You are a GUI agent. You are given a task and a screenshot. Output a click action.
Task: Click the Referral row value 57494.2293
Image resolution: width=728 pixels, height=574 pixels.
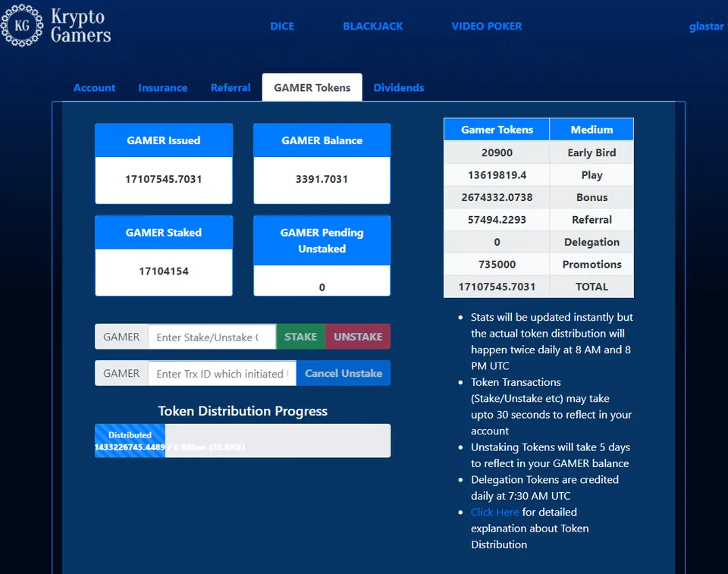tap(497, 220)
